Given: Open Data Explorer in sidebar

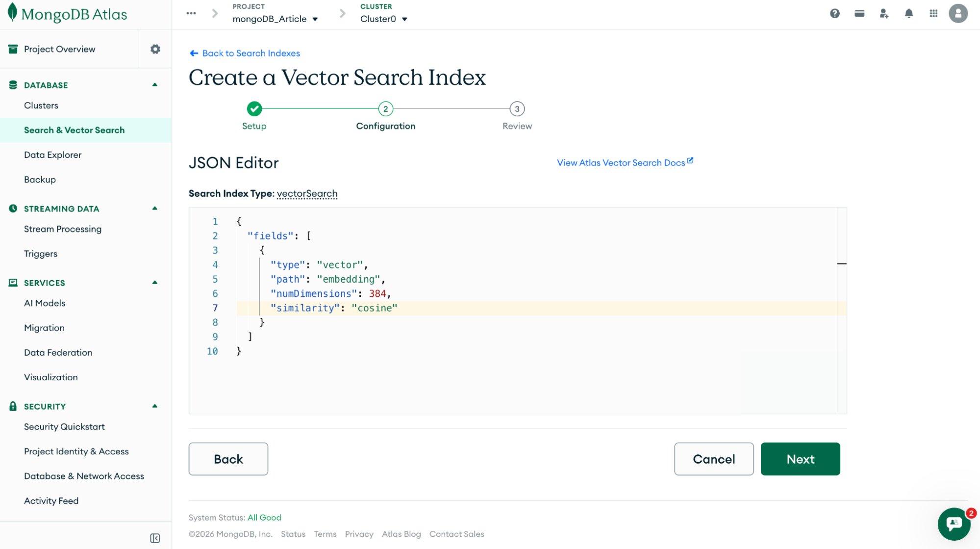Looking at the screenshot, I should pos(53,155).
